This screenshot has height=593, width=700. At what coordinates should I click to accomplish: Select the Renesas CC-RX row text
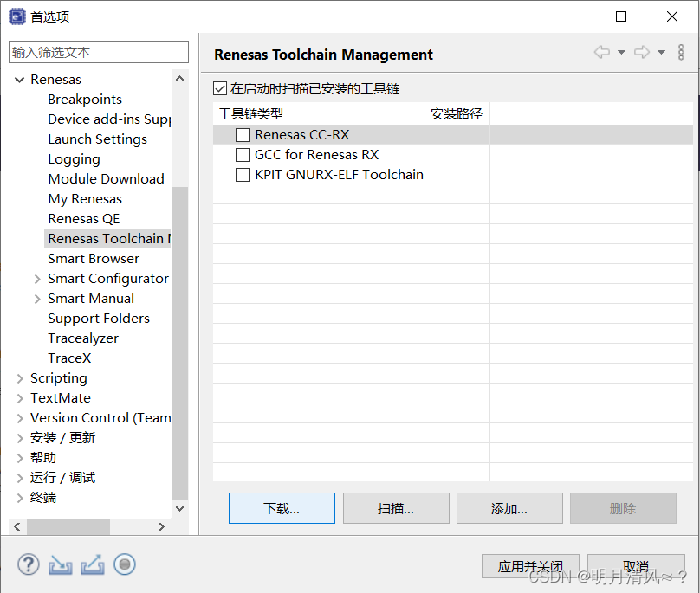click(302, 135)
